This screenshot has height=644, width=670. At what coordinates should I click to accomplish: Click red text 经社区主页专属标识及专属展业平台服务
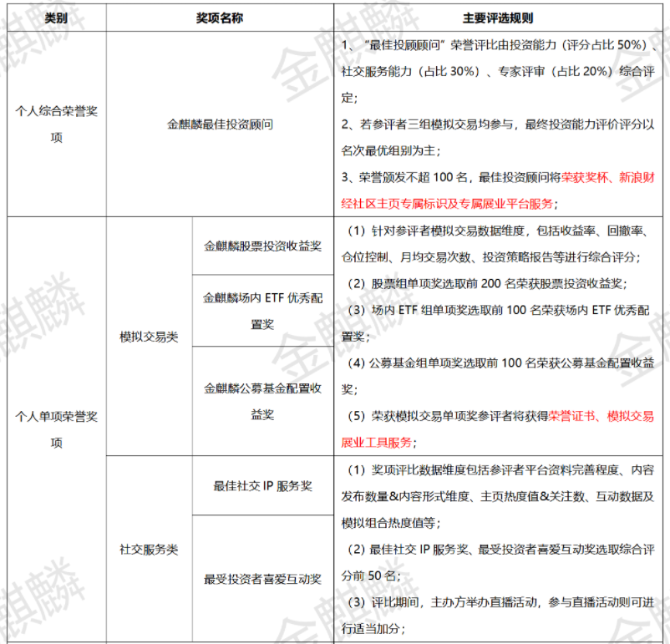[448, 204]
